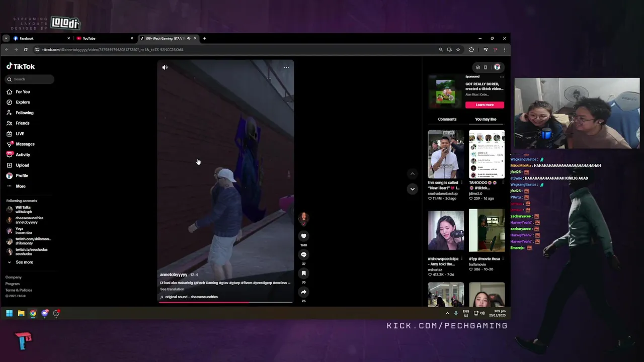Go back in browser history
The image size is (644, 362).
[7, 50]
